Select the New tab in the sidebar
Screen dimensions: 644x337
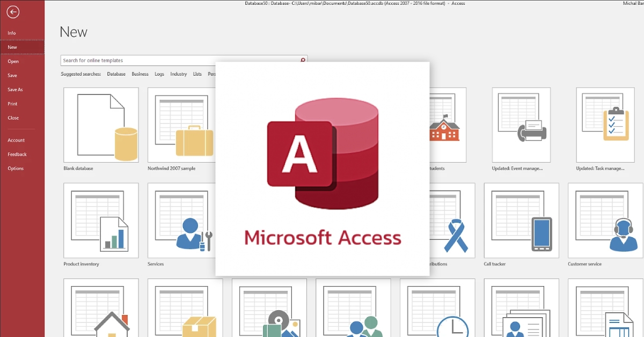pyautogui.click(x=23, y=47)
